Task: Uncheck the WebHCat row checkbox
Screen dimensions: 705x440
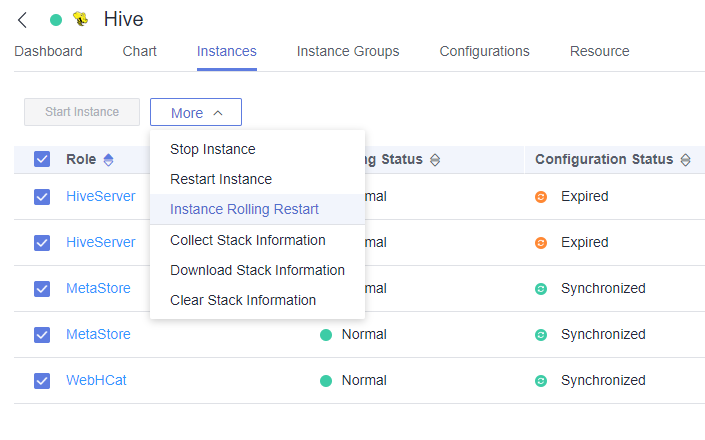Action: click(42, 381)
